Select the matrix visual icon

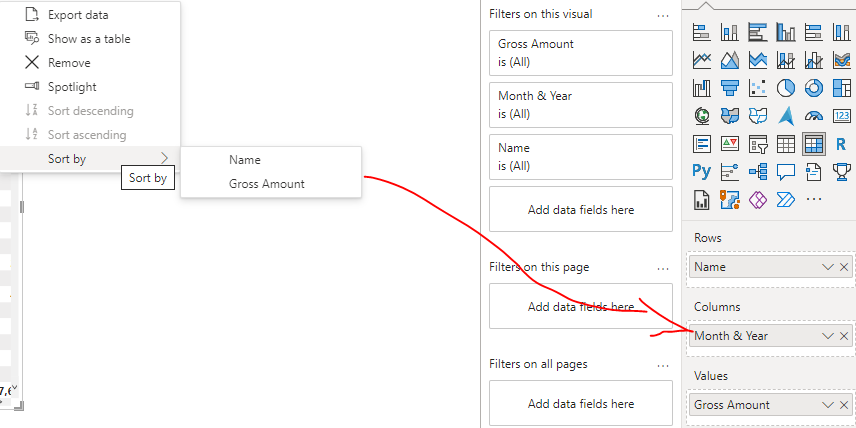click(x=813, y=144)
